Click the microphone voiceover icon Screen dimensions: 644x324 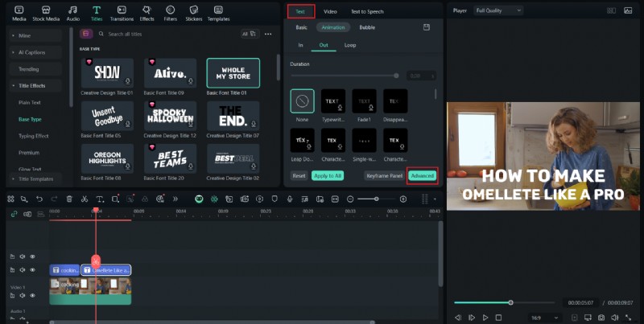point(290,199)
